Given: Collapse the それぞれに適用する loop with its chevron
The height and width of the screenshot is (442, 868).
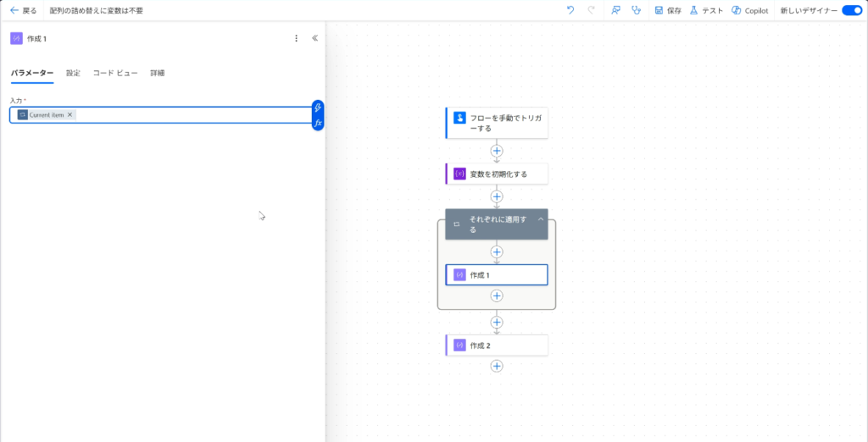Looking at the screenshot, I should point(541,218).
